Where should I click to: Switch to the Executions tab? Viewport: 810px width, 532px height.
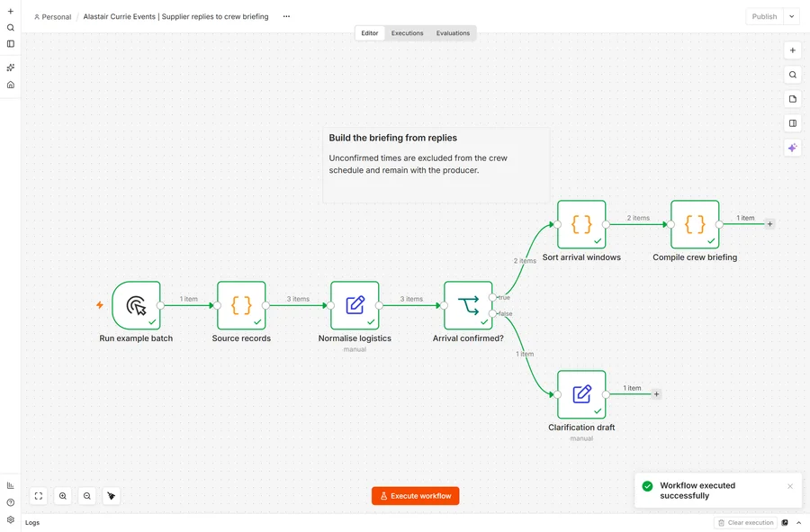pos(407,33)
